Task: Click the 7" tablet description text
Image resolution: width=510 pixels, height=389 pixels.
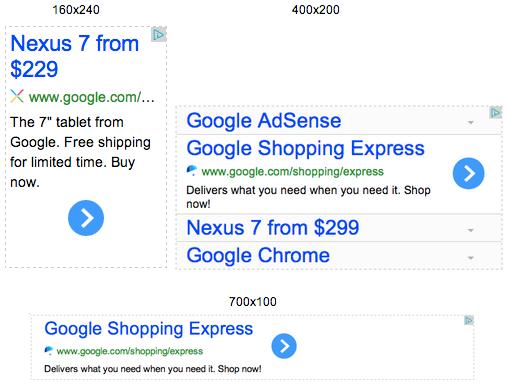Action: tap(80, 152)
